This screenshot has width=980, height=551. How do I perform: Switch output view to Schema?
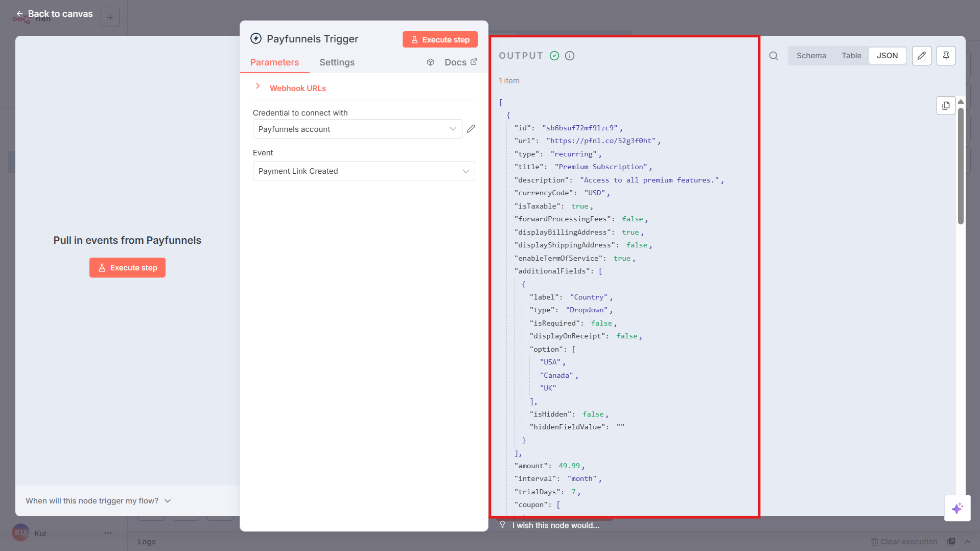(x=811, y=56)
